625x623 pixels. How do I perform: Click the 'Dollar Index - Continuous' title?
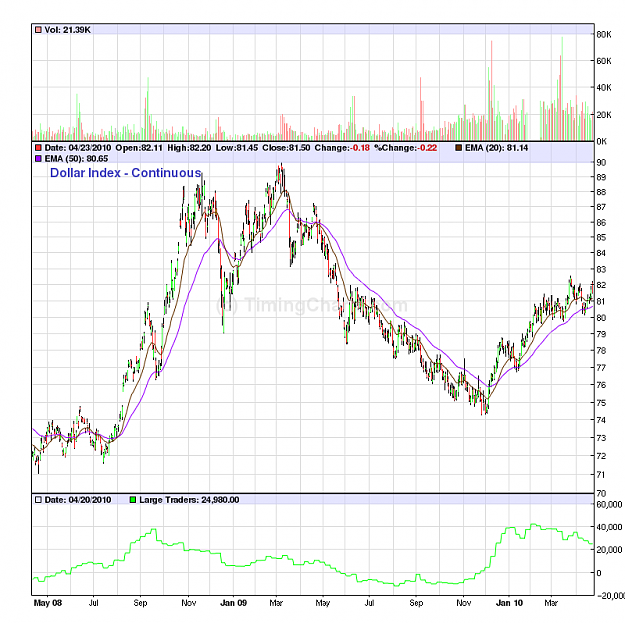pos(126,173)
